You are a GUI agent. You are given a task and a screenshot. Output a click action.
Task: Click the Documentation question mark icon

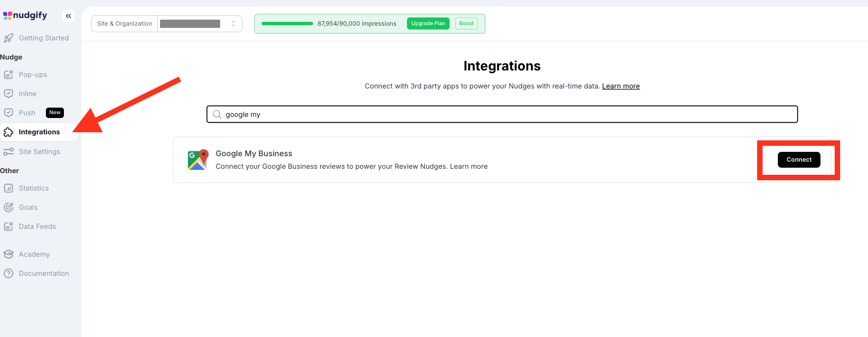click(x=8, y=274)
